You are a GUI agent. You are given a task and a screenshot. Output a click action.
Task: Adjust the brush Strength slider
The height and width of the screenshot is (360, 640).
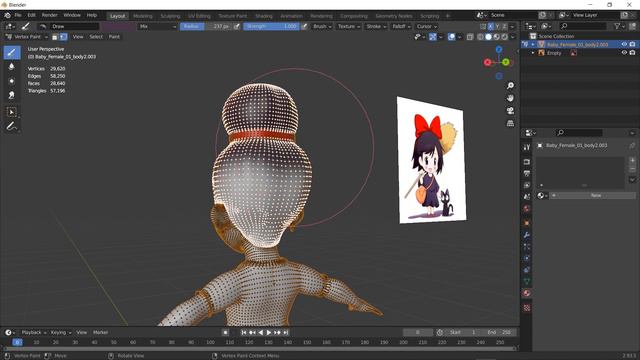(x=271, y=26)
